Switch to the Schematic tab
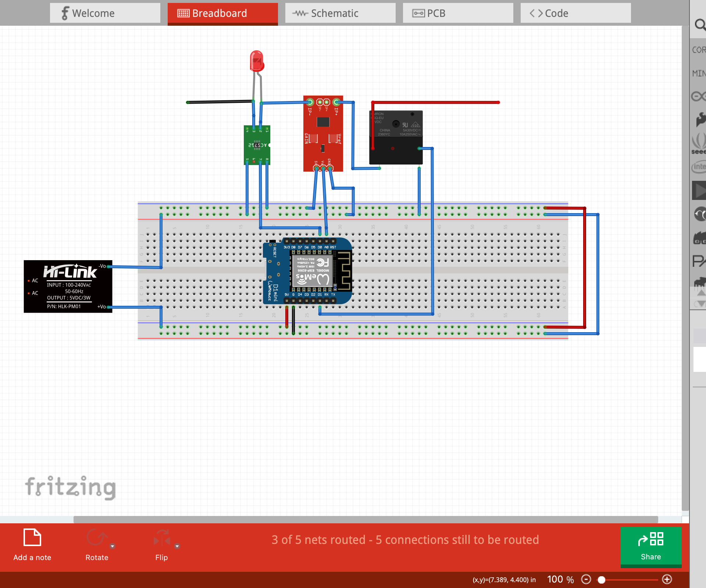 coord(340,13)
